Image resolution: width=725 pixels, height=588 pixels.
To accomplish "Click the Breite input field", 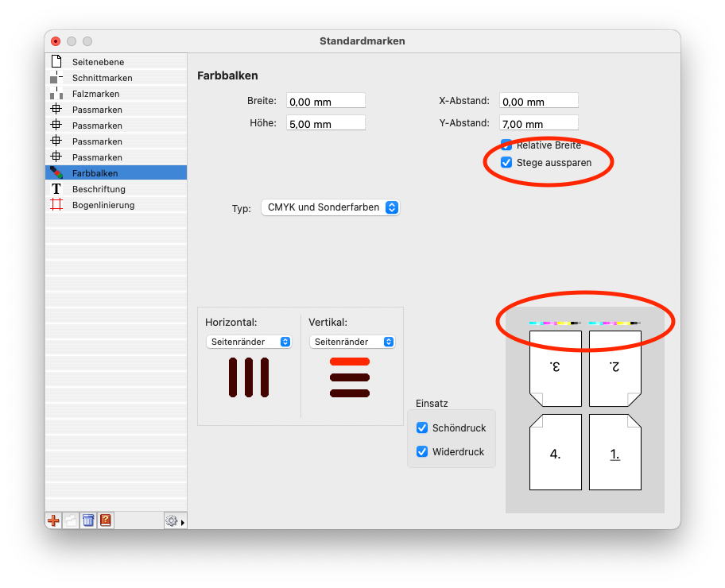I will 326,101.
